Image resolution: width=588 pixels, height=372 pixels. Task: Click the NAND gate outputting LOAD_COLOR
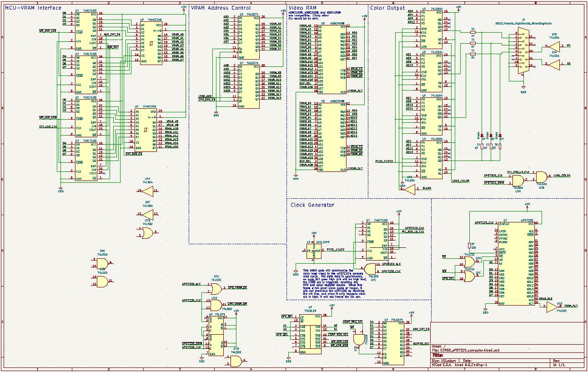pos(541,176)
